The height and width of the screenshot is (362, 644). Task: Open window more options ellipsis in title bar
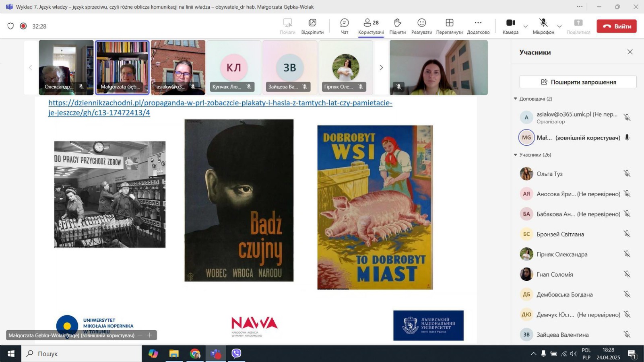(580, 6)
